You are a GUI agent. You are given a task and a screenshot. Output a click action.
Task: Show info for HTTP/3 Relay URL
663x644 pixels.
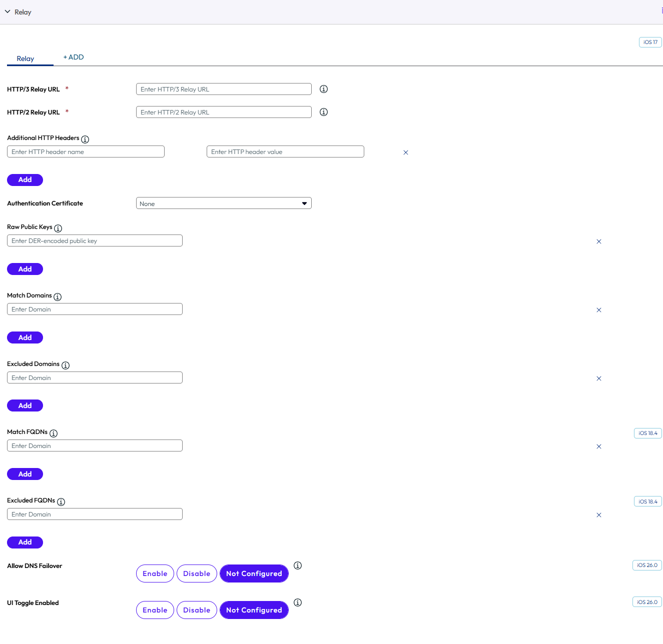point(324,89)
